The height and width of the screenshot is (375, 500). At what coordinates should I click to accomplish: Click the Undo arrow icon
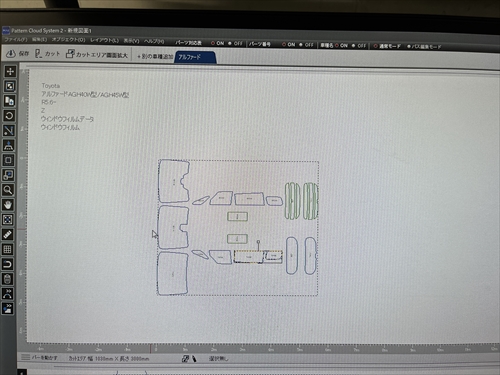7,264
